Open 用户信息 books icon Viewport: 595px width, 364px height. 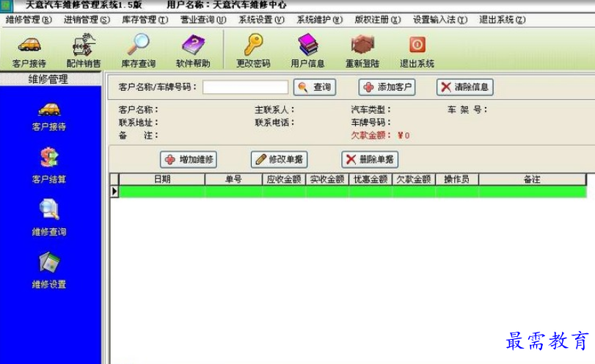(x=307, y=51)
